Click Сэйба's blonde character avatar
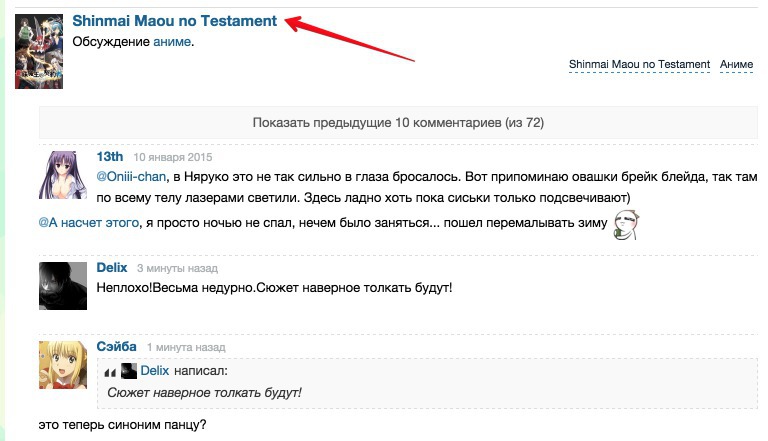 pos(61,364)
